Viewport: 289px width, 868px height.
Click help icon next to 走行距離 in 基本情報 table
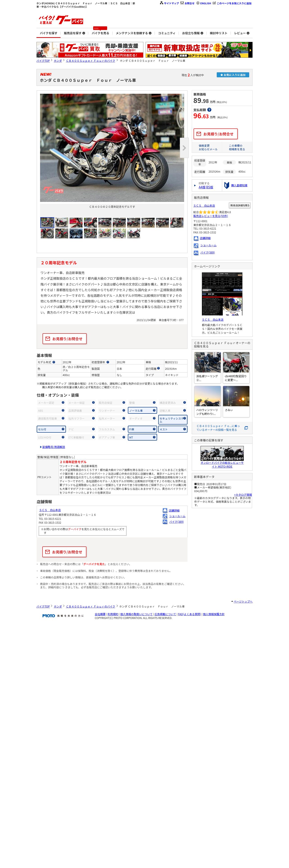(x=158, y=368)
